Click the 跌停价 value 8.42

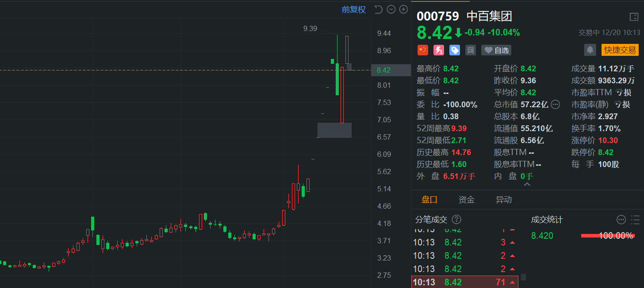pyautogui.click(x=606, y=152)
